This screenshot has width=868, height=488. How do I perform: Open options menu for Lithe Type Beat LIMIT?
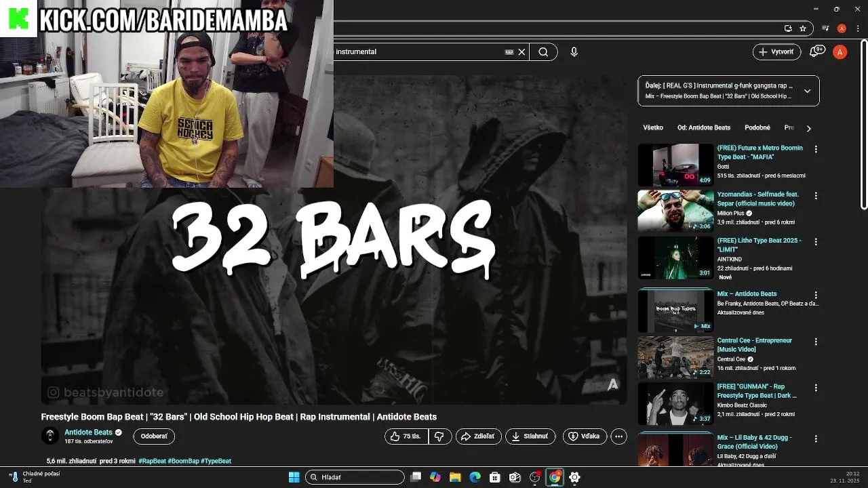(816, 241)
